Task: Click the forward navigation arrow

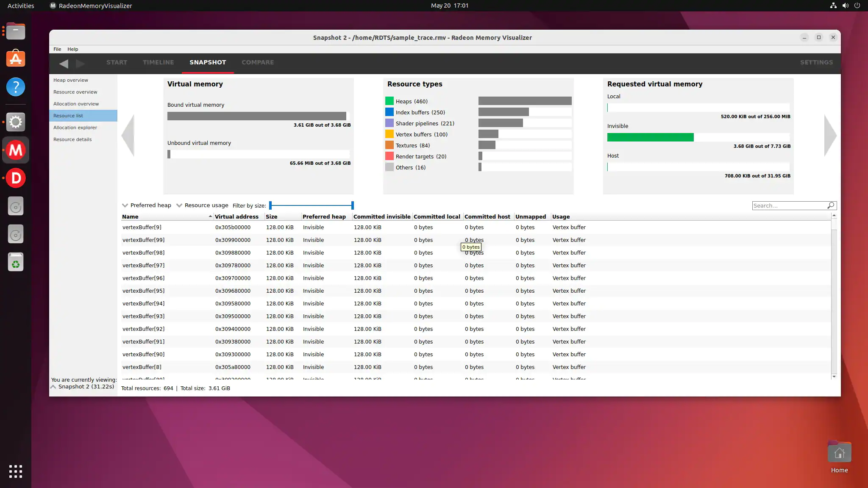Action: coord(80,64)
